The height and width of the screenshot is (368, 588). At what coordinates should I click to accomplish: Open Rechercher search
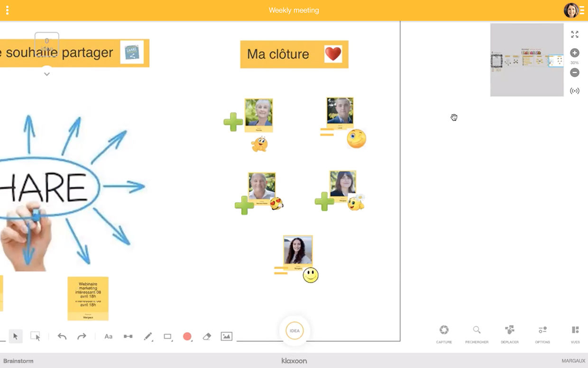[x=477, y=333]
